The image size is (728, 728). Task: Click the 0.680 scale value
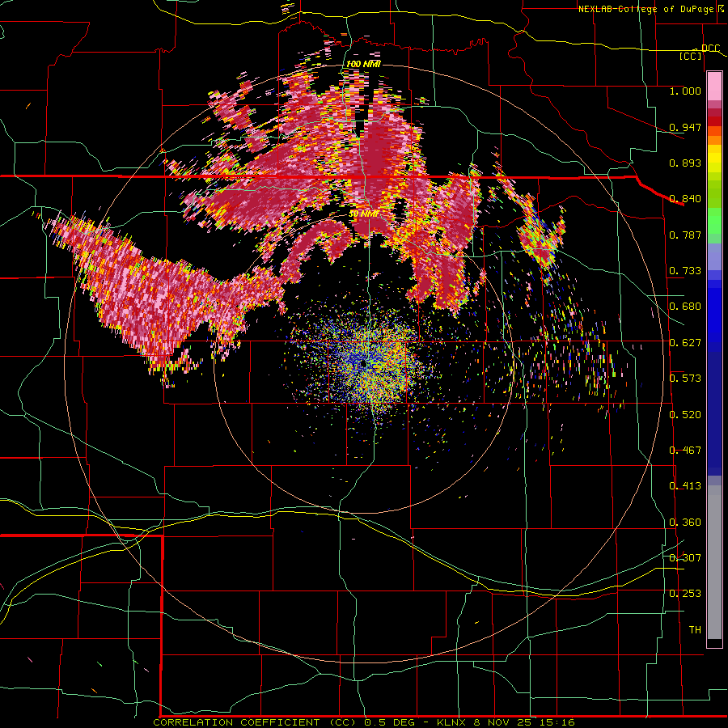685,307
